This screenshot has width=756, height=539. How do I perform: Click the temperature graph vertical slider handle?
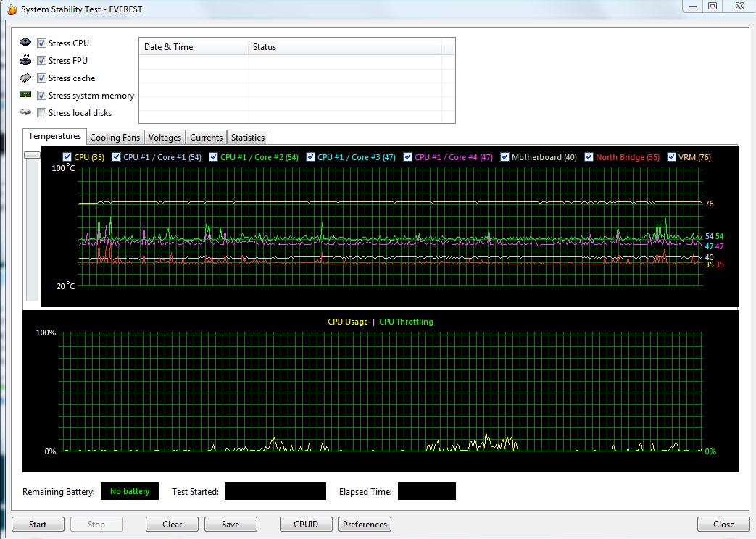pos(33,155)
